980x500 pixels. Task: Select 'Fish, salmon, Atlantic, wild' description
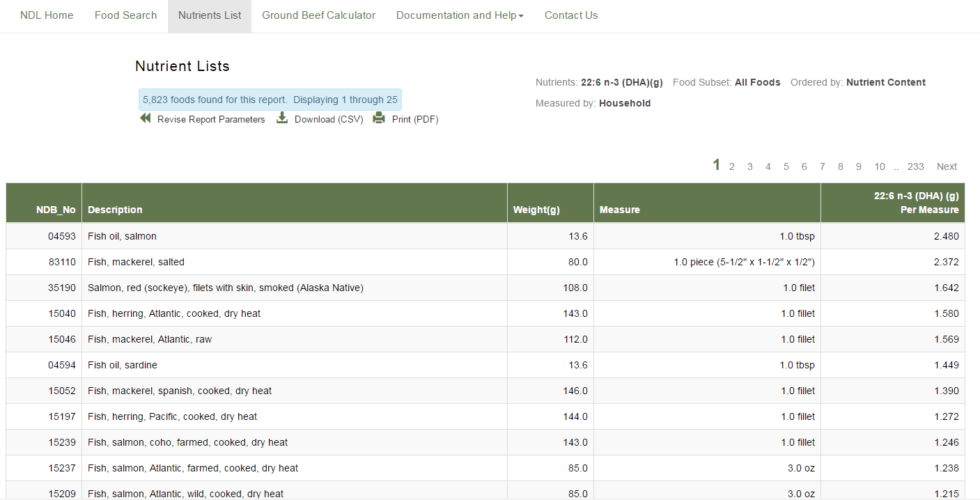click(x=186, y=494)
